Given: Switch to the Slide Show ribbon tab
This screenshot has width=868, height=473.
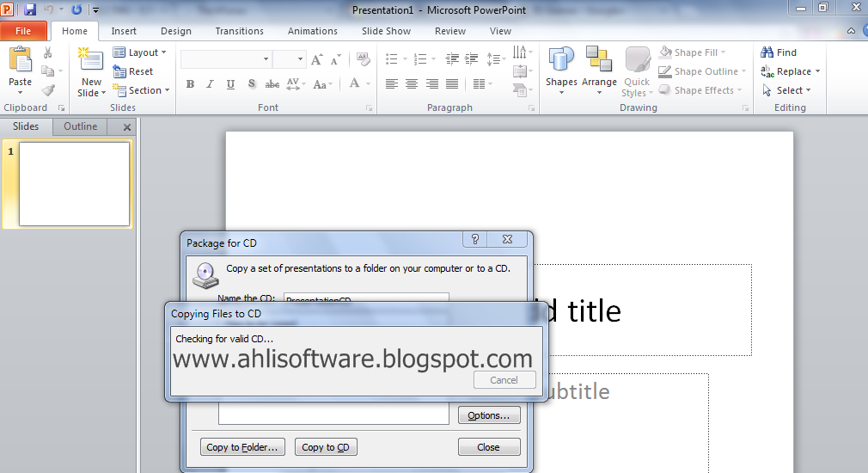Looking at the screenshot, I should [386, 31].
